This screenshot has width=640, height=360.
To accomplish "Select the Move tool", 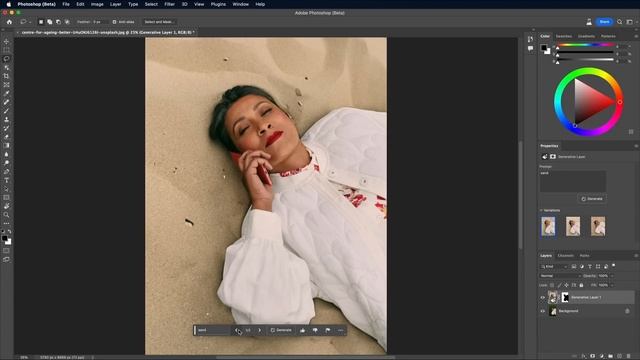I will [6, 41].
